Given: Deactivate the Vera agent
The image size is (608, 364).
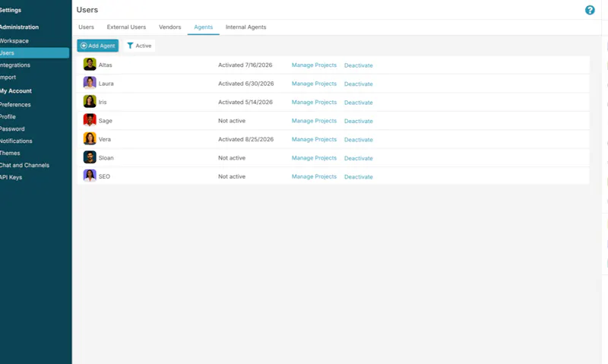Looking at the screenshot, I should click(x=358, y=140).
